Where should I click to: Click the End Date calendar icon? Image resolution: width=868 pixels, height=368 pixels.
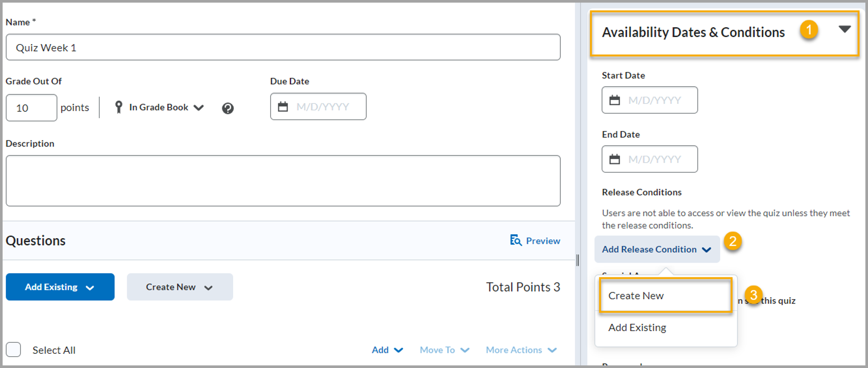[614, 159]
